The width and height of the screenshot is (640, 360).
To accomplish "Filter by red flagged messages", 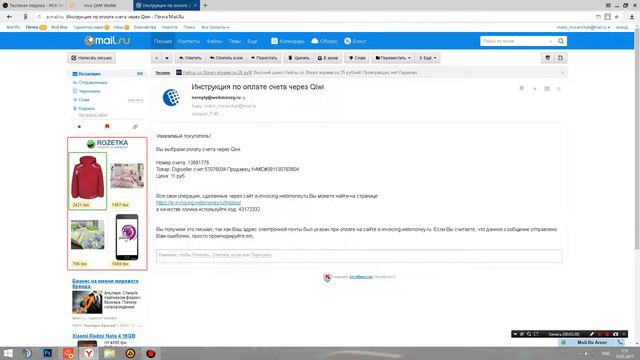I will point(107,127).
